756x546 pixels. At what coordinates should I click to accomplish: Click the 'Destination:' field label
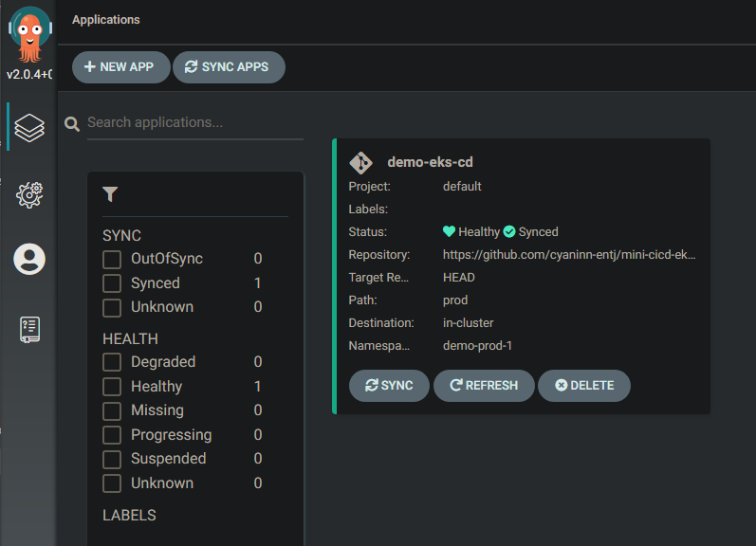point(381,323)
